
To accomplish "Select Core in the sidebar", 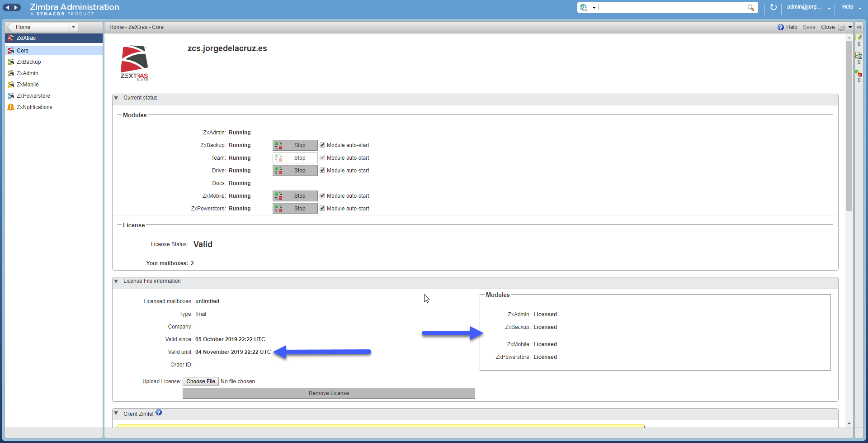I will pyautogui.click(x=54, y=51).
